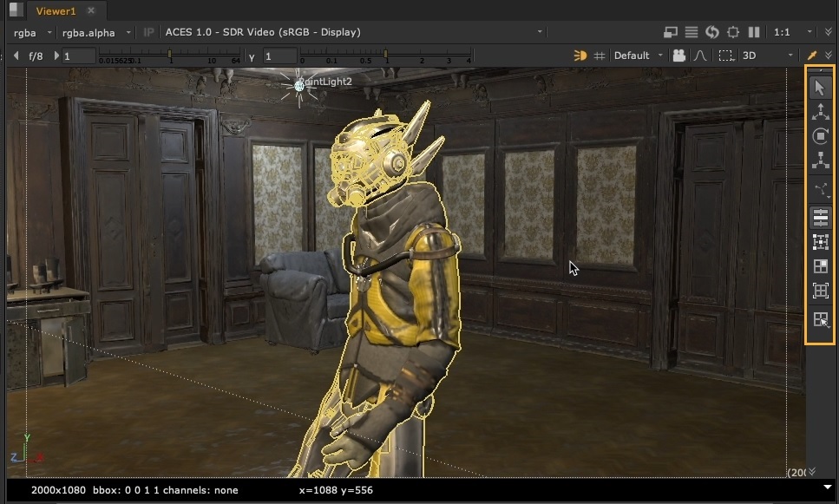Click the vertex selection mode icon
The image size is (839, 504).
pos(820,242)
